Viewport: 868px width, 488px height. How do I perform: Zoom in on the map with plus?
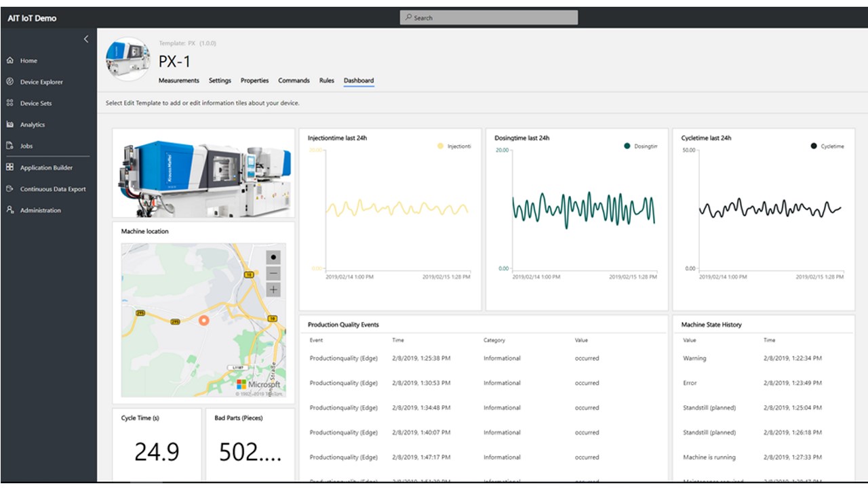point(273,290)
